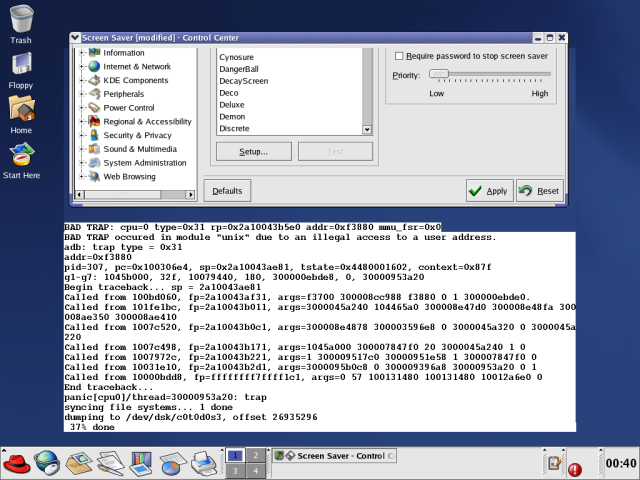Click the Apply button

click(489, 191)
